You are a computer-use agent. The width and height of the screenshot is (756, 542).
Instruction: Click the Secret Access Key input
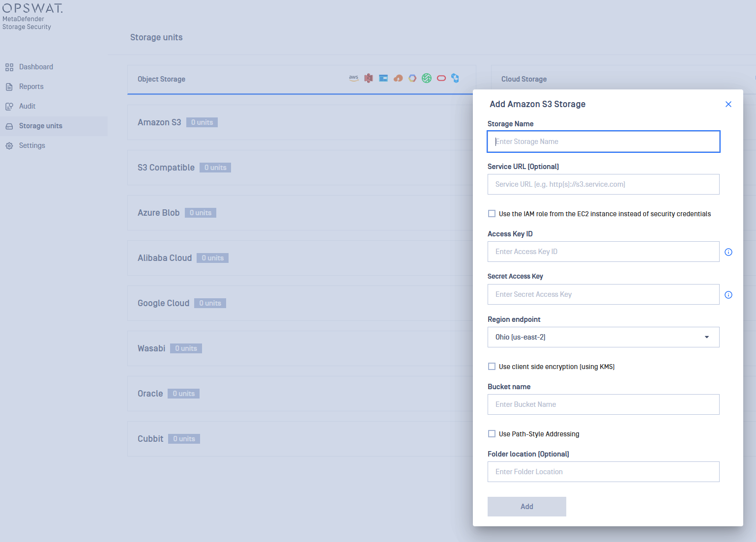(604, 294)
